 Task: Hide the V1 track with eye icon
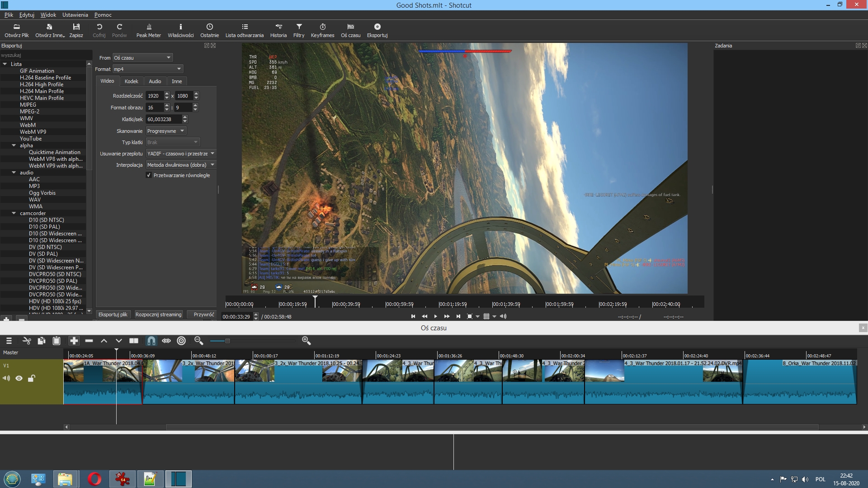[x=19, y=378]
